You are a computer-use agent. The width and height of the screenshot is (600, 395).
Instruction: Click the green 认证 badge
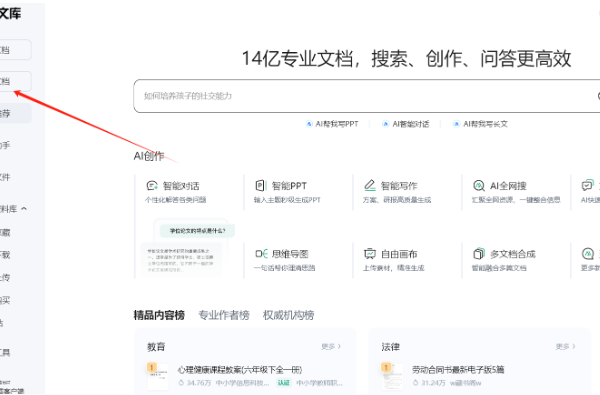tap(284, 383)
